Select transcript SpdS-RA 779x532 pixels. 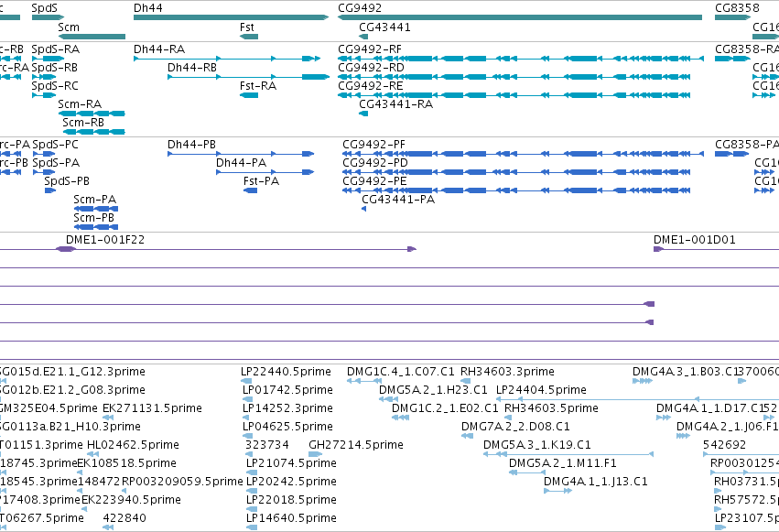pyautogui.click(x=49, y=59)
